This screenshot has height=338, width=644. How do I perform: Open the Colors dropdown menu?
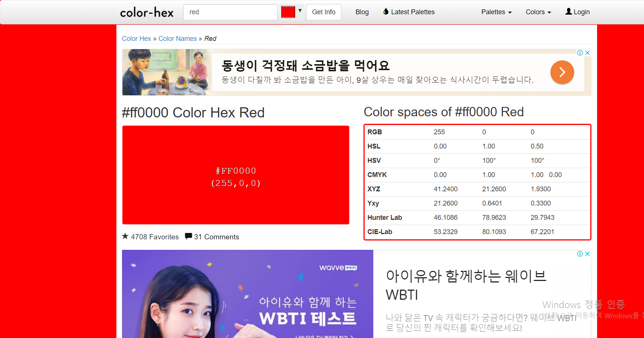538,12
